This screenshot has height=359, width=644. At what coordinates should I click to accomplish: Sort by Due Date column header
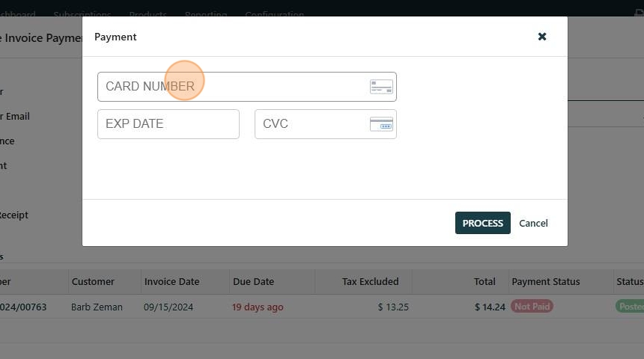click(x=253, y=282)
